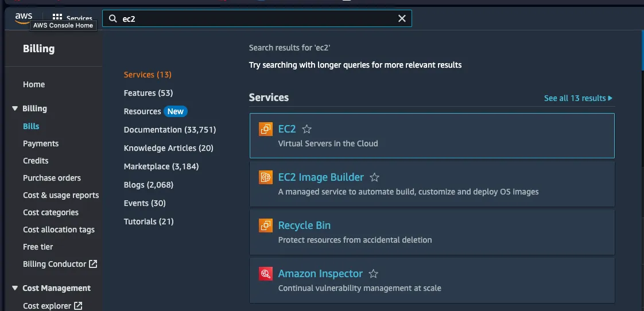Open Purchase orders in the sidebar

point(52,178)
